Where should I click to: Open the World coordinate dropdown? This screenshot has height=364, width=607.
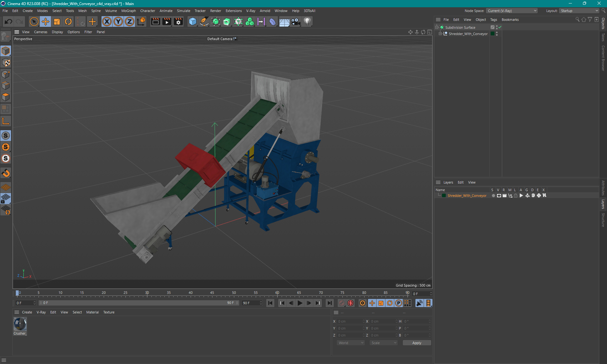[x=351, y=343]
